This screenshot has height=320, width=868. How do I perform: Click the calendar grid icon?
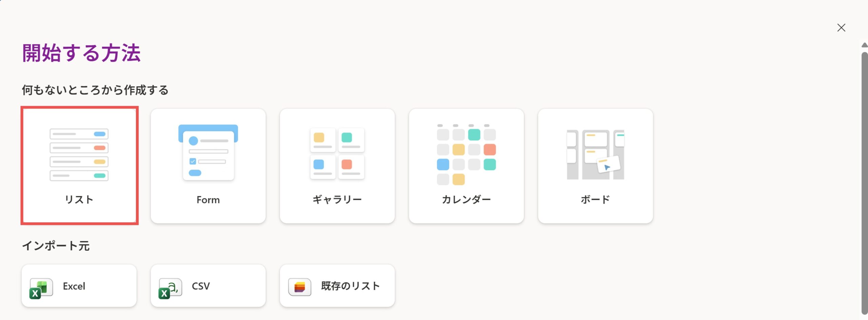tap(466, 154)
